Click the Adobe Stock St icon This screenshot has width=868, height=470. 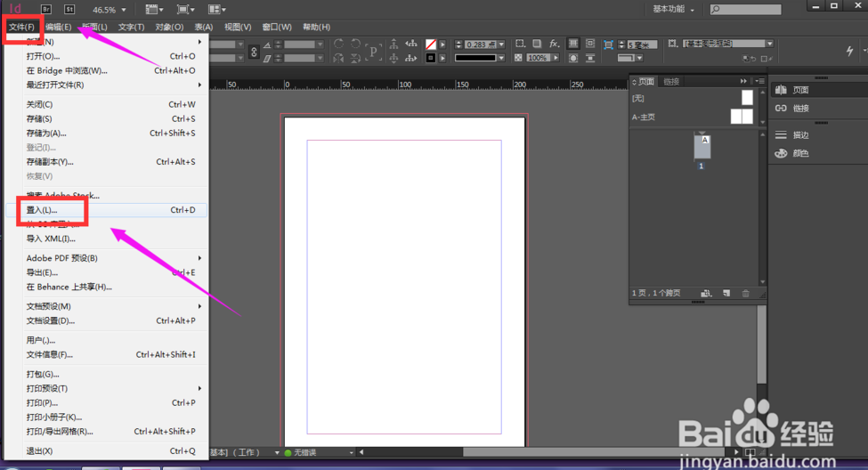[69, 9]
